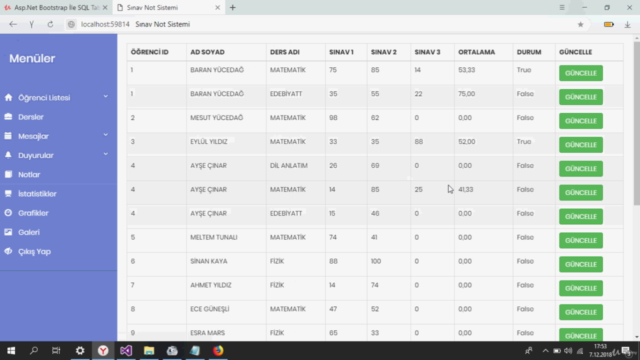Click GÜNCELLE for Ayşe Çınar Edebiyatt row

point(581,216)
